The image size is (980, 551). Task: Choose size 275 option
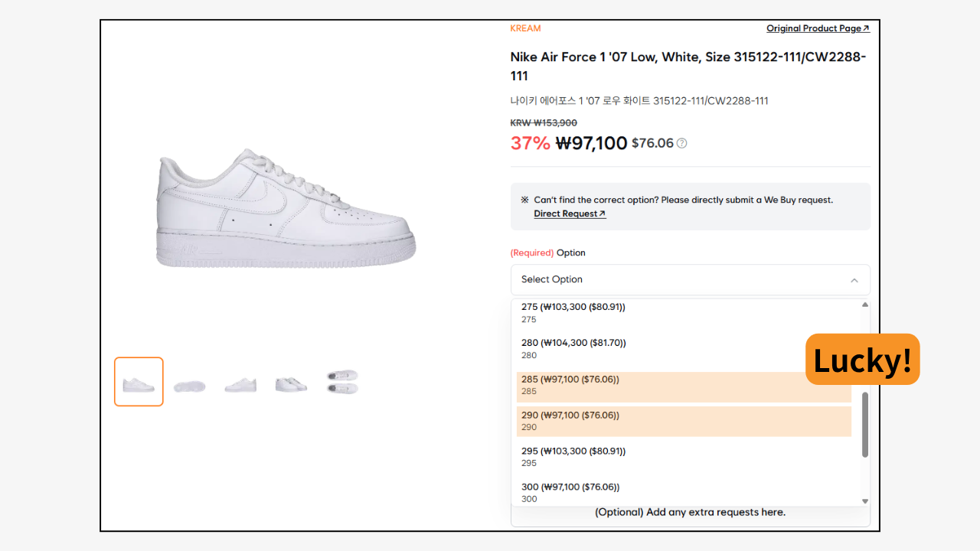point(684,312)
